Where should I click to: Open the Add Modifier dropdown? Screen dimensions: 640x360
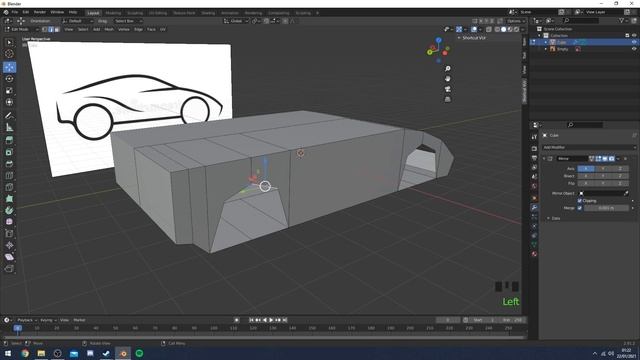589,147
